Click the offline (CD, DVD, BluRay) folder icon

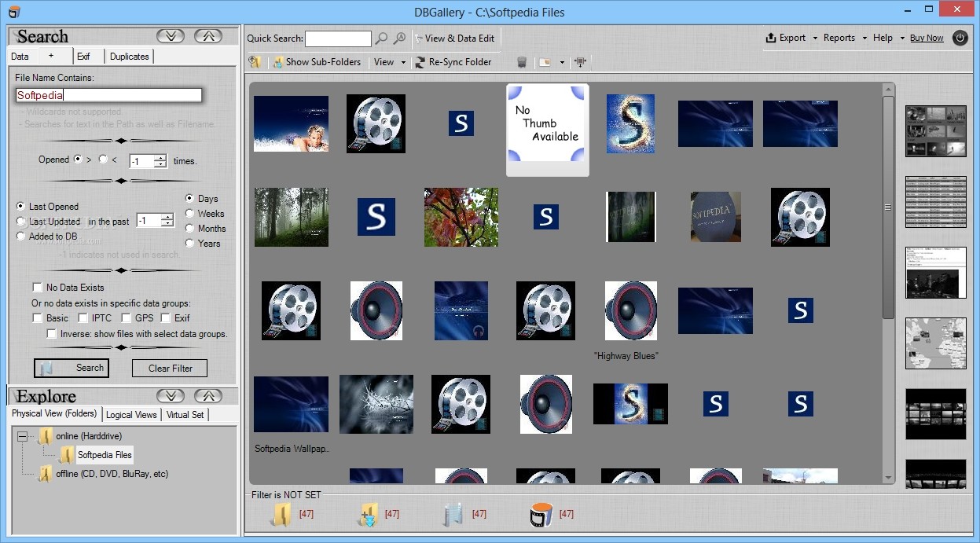coord(46,473)
